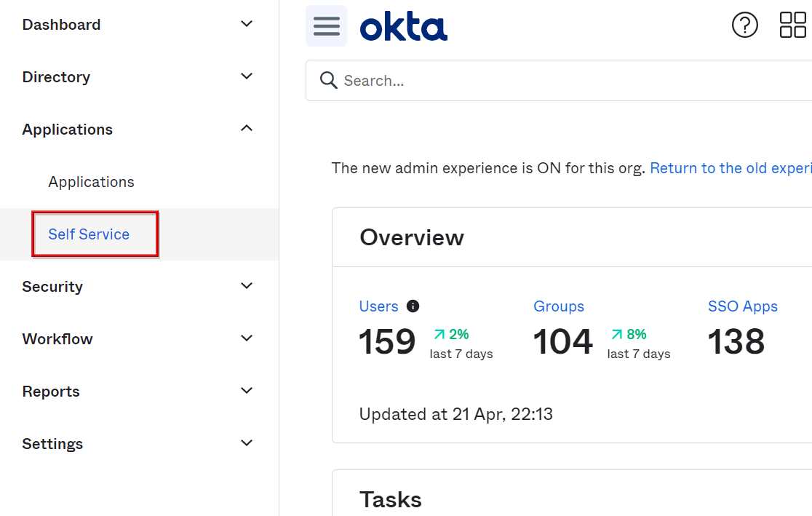Collapse the Applications section chevron

(x=247, y=129)
